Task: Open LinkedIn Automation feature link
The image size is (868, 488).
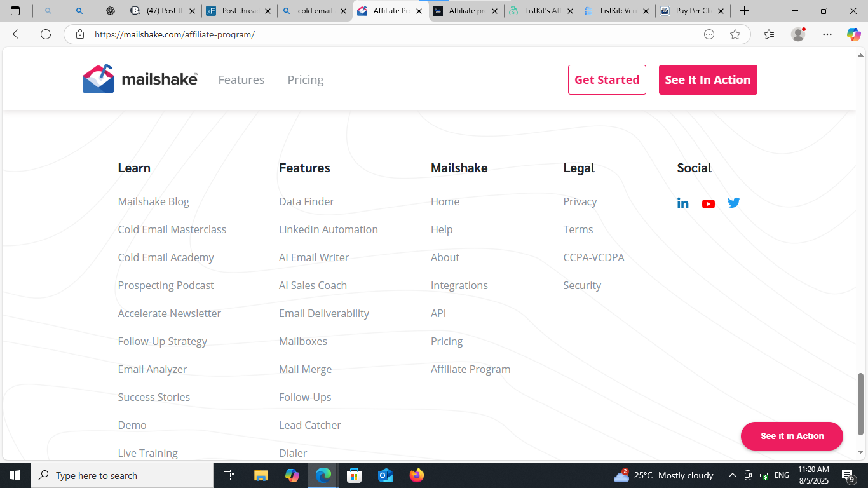Action: (x=329, y=229)
